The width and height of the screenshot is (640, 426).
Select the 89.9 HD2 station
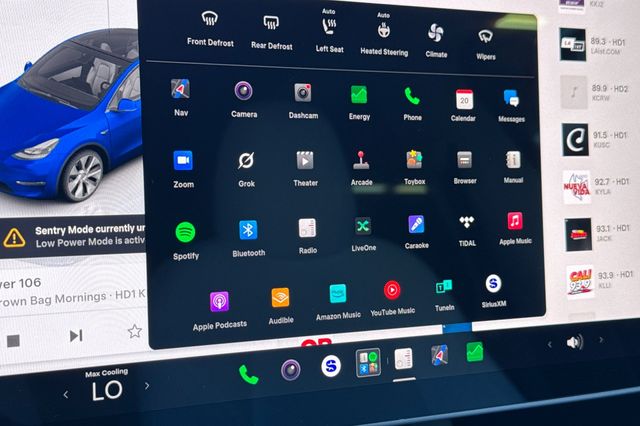click(596, 92)
